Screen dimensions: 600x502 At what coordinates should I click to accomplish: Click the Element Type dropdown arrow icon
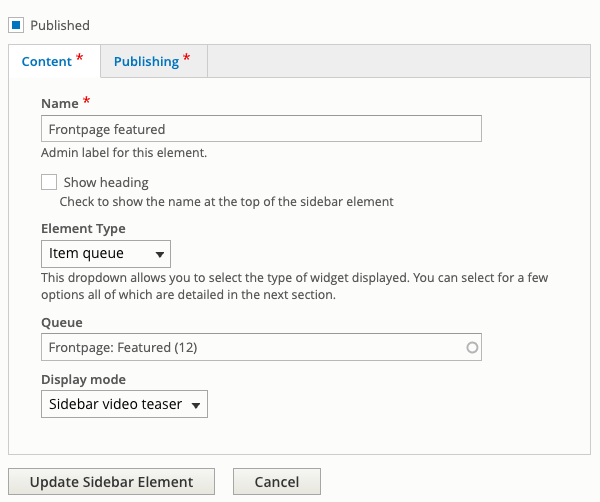[x=160, y=254]
